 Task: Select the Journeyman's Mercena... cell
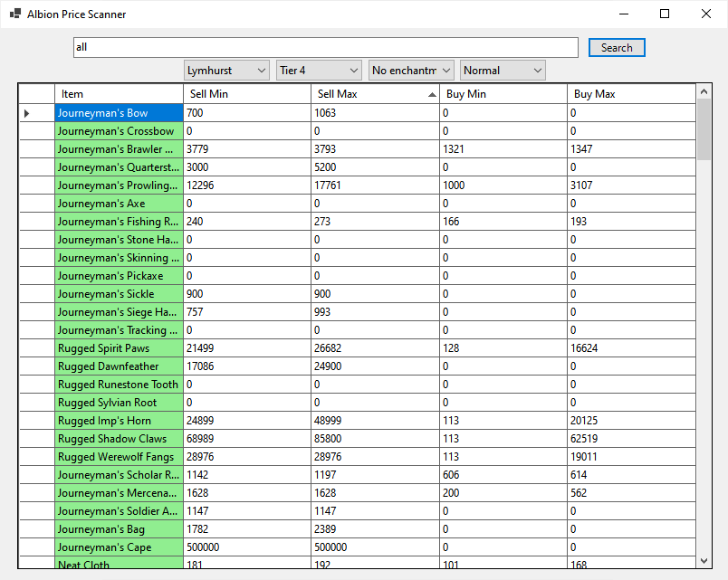tap(120, 493)
